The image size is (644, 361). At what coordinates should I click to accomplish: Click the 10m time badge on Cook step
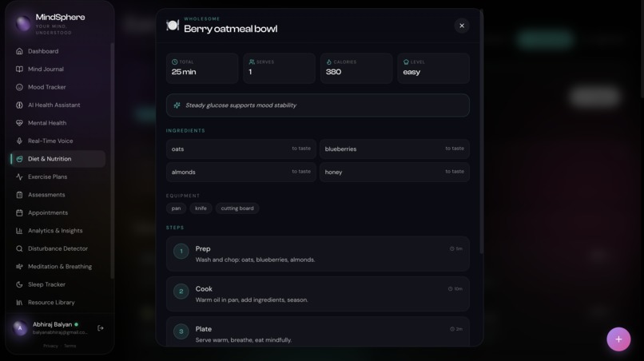455,288
